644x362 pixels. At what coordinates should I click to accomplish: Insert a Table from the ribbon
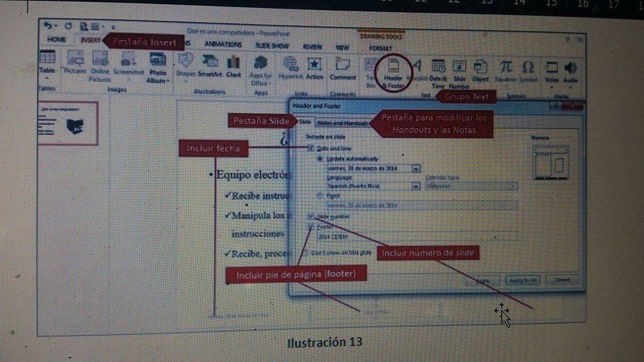coord(47,63)
